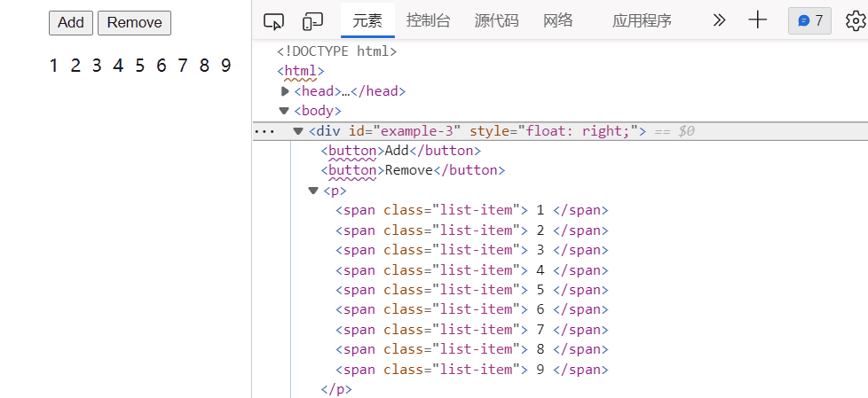The height and width of the screenshot is (398, 868).
Task: Open the 7 issues counter
Action: click(x=810, y=21)
